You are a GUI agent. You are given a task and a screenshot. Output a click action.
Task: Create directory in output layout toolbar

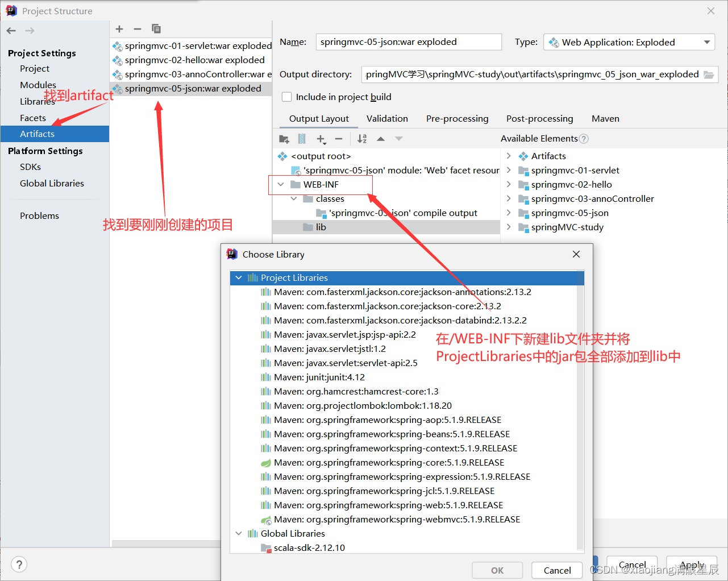(285, 139)
